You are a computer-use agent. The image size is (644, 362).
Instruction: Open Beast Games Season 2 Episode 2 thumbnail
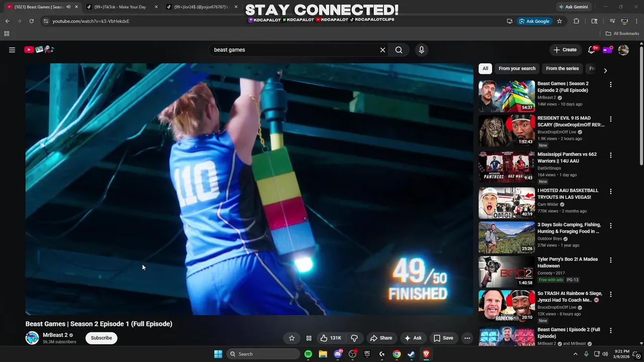(x=507, y=96)
